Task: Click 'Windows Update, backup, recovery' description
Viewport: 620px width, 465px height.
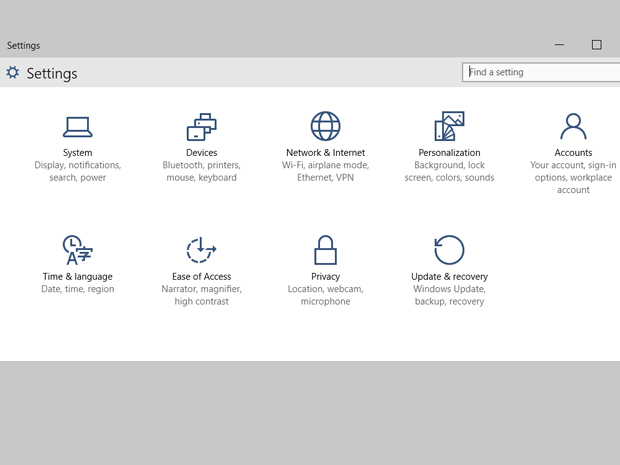Action: pos(450,295)
